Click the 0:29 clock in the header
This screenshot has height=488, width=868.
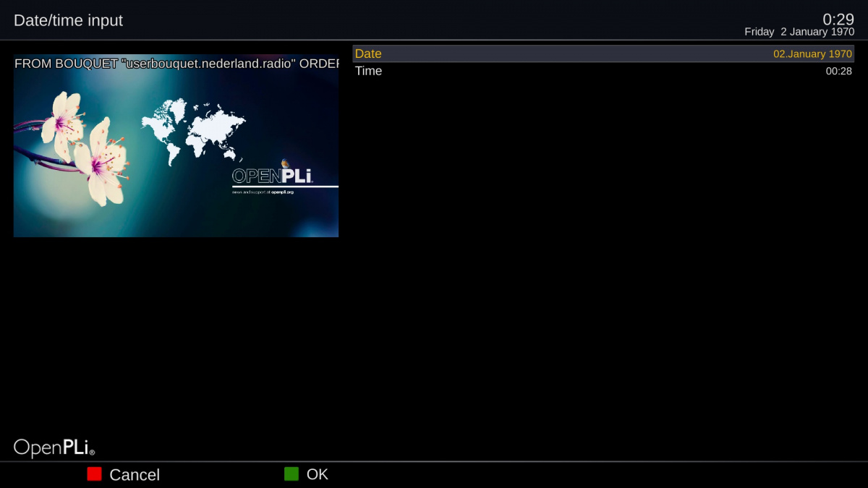tap(838, 20)
